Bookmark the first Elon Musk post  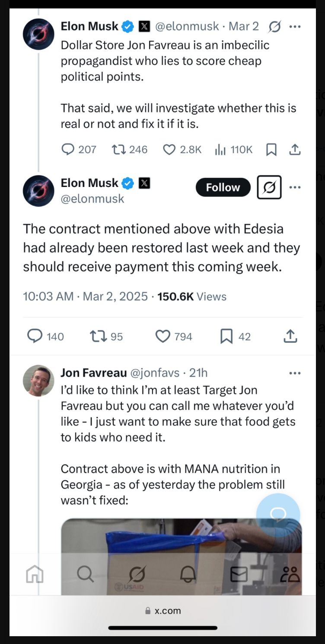[x=271, y=150]
